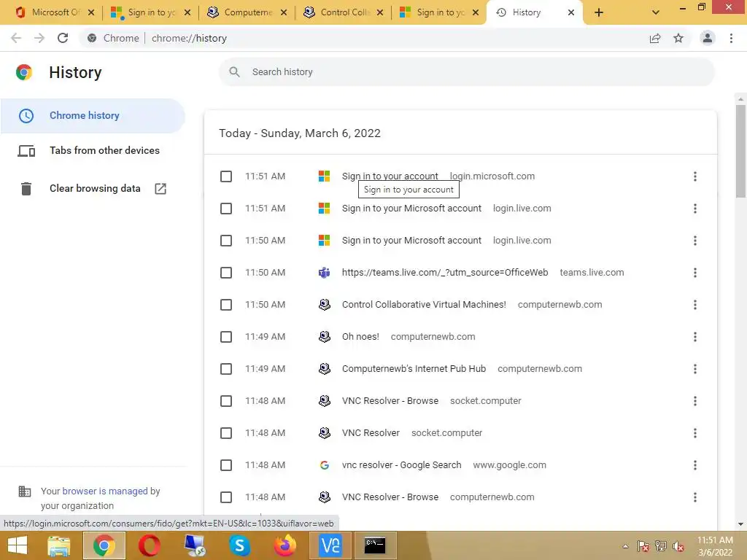The width and height of the screenshot is (747, 560).
Task: Open the VNC viewer taskbar icon
Action: pyautogui.click(x=330, y=545)
